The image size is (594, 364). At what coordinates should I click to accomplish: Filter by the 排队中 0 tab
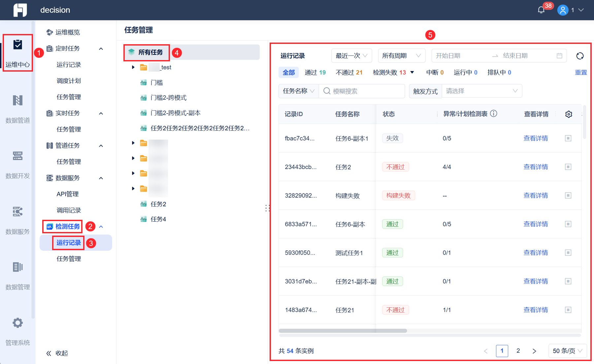(499, 72)
